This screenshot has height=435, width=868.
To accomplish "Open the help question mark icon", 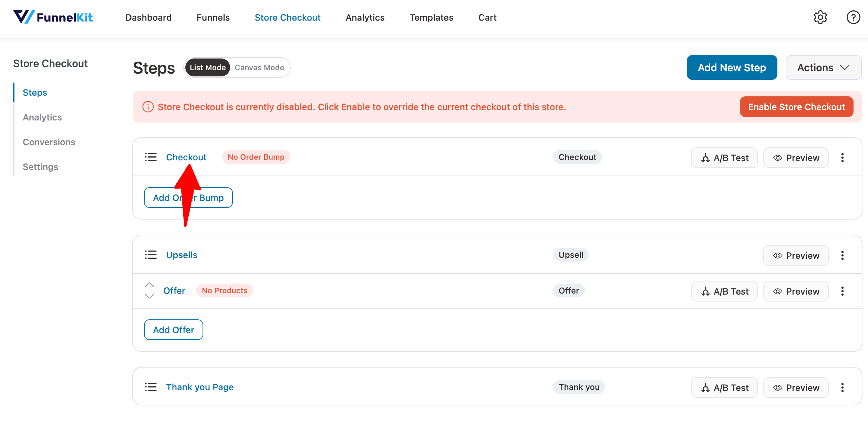I will (x=853, y=17).
